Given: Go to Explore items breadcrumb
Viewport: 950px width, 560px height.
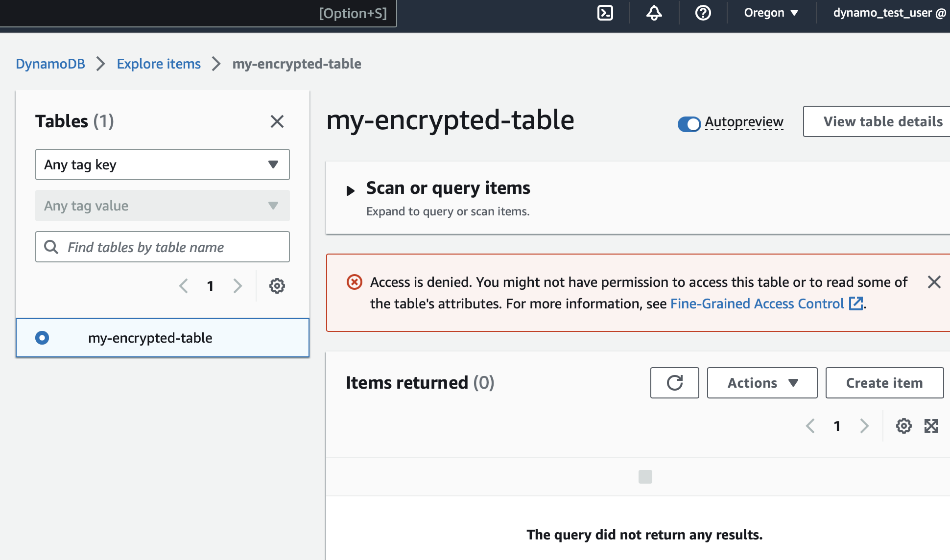Looking at the screenshot, I should (159, 64).
